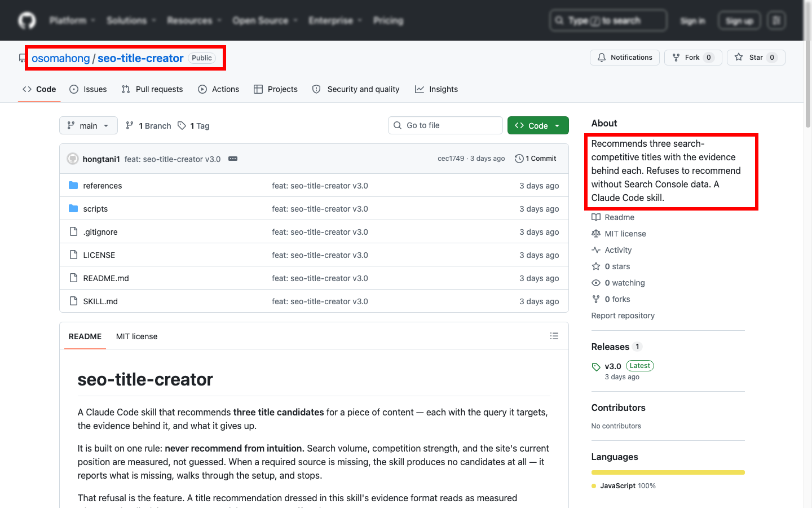Viewport: 812px width, 508px height.
Task: Open Security and quality tab
Action: click(x=356, y=89)
